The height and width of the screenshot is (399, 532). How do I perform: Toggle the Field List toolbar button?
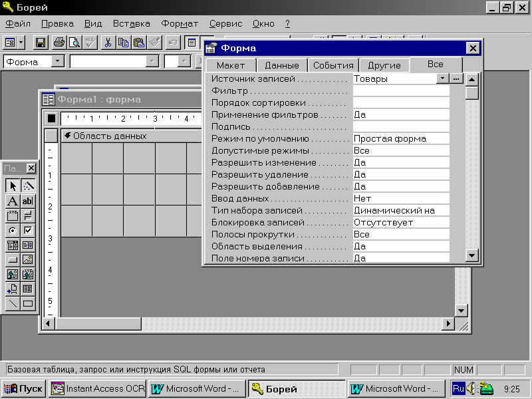(x=192, y=43)
